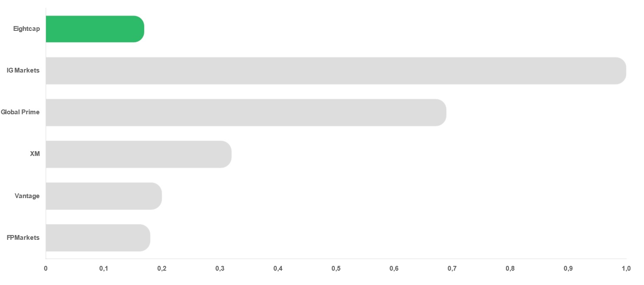644x285 pixels.
Task: Click the IG Markets axis label
Action: tap(23, 70)
